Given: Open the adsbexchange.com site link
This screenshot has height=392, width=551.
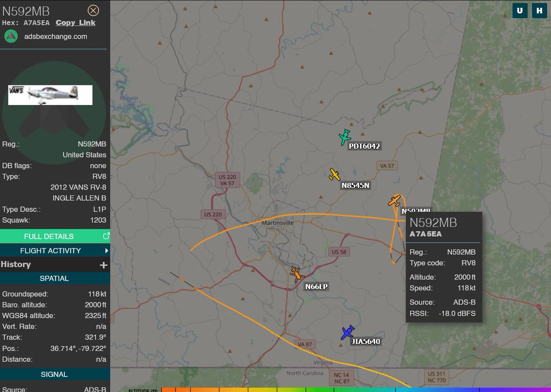Looking at the screenshot, I should (56, 36).
